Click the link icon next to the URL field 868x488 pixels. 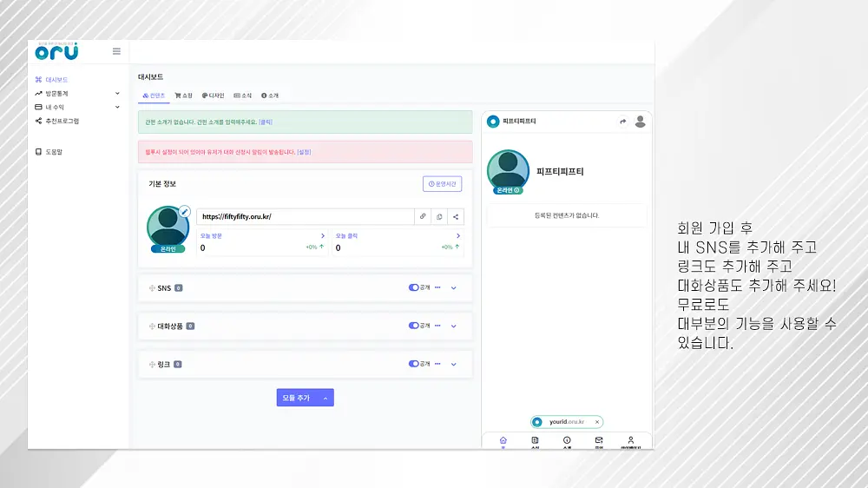[423, 216]
